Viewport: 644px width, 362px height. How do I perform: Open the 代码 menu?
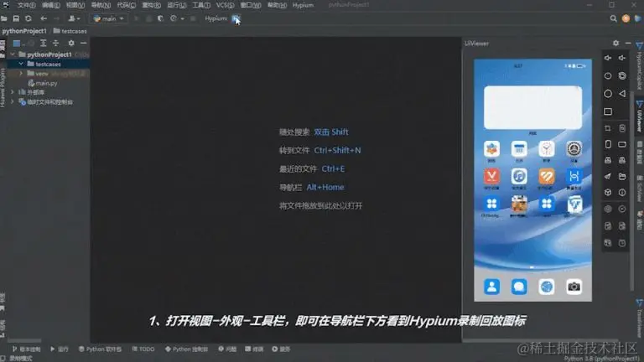126,5
